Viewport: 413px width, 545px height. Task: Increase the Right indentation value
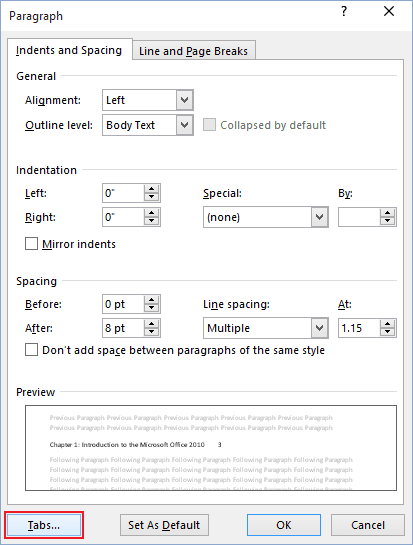point(152,213)
